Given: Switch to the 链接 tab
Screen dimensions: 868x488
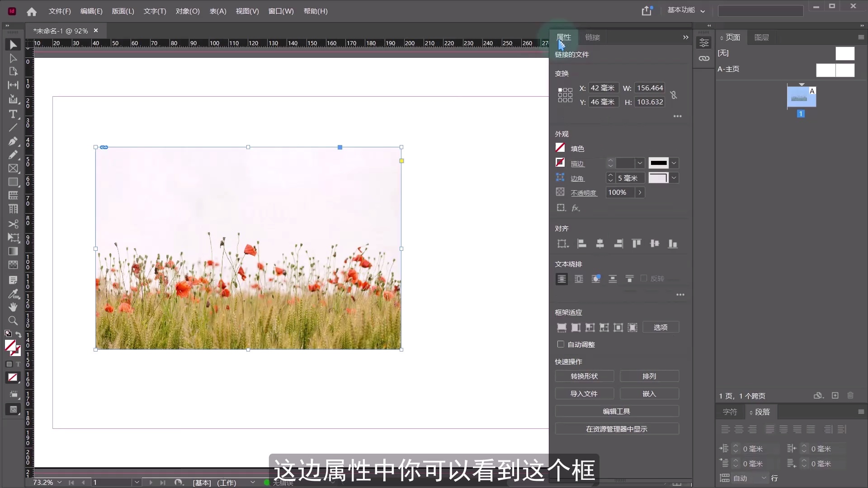Looking at the screenshot, I should click(x=593, y=37).
